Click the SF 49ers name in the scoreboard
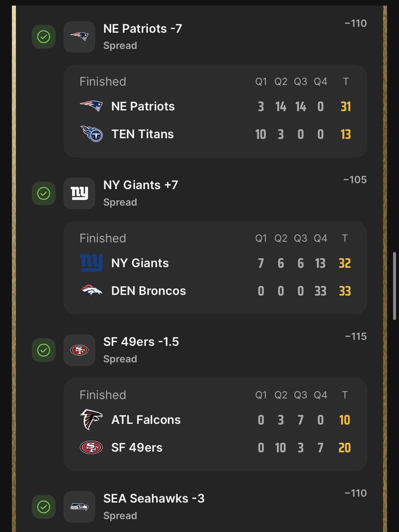The width and height of the screenshot is (399, 532). click(137, 448)
